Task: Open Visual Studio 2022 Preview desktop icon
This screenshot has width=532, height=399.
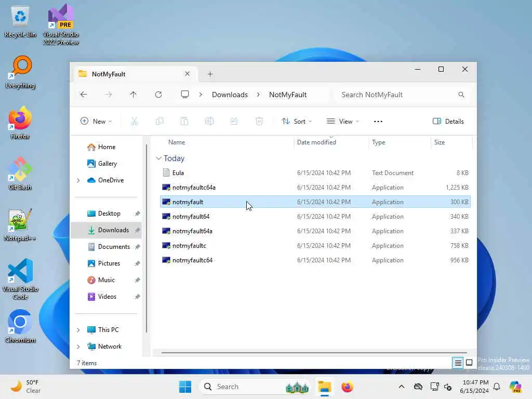Action: point(61,25)
